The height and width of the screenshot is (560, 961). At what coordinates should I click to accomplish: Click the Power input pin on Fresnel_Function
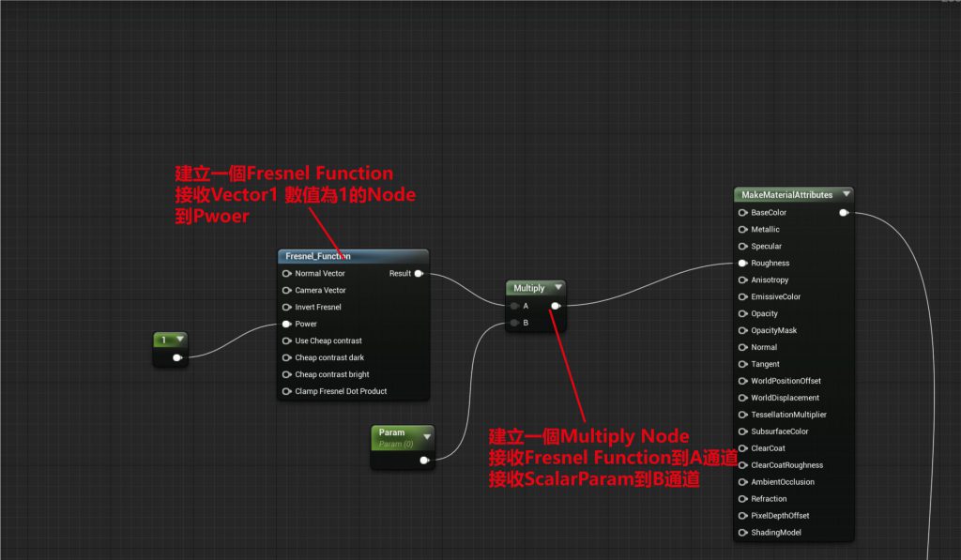287,324
